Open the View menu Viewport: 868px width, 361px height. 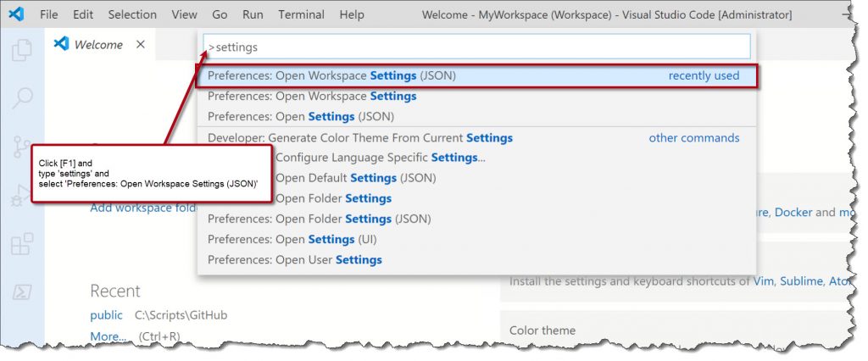184,14
